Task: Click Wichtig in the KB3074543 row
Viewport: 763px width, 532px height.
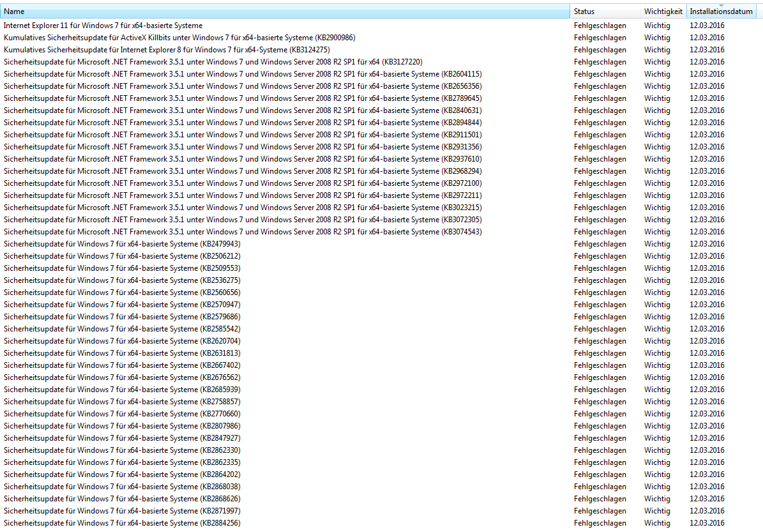Action: [657, 232]
